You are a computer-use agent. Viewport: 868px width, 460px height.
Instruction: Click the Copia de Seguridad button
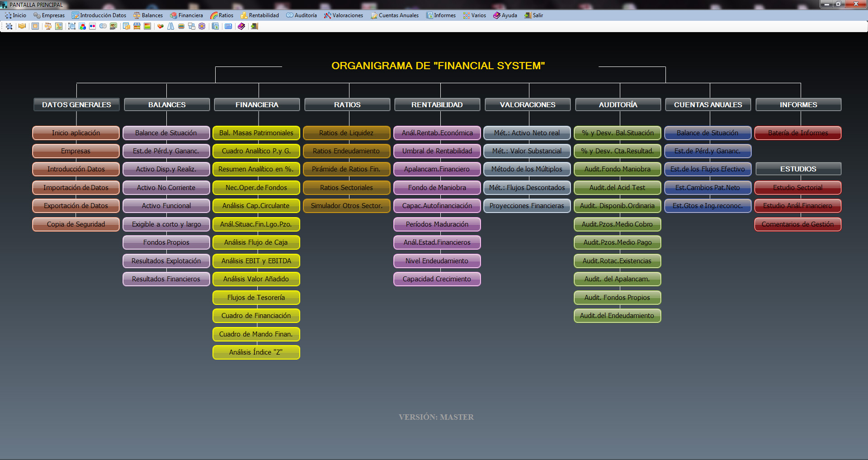[76, 224]
